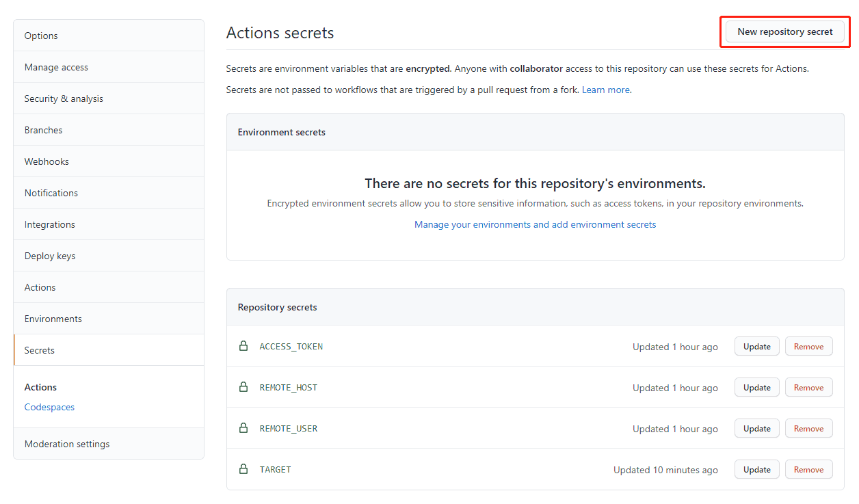Go to Codespaces secrets
This screenshot has width=859, height=504.
click(x=49, y=407)
